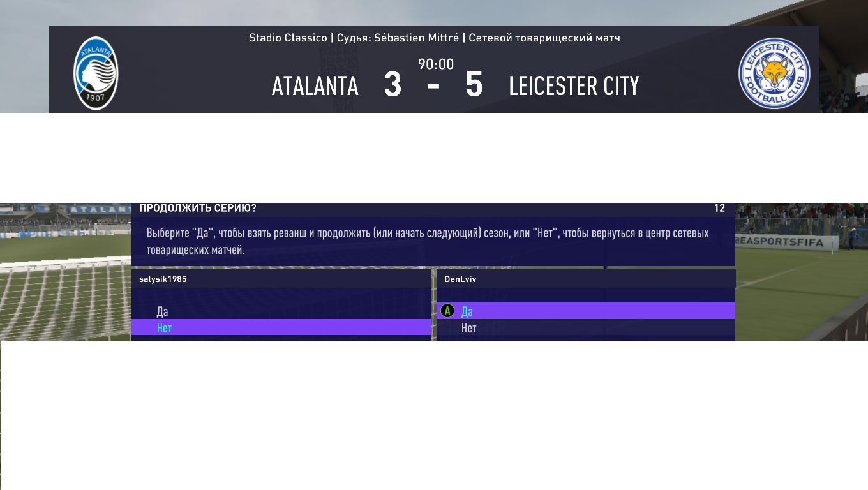The image size is (868, 490).
Task: Click the 90:00 match clock
Action: coord(436,64)
